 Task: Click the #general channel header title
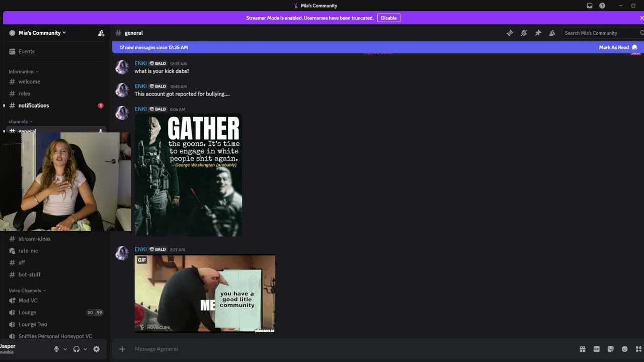[x=133, y=33]
